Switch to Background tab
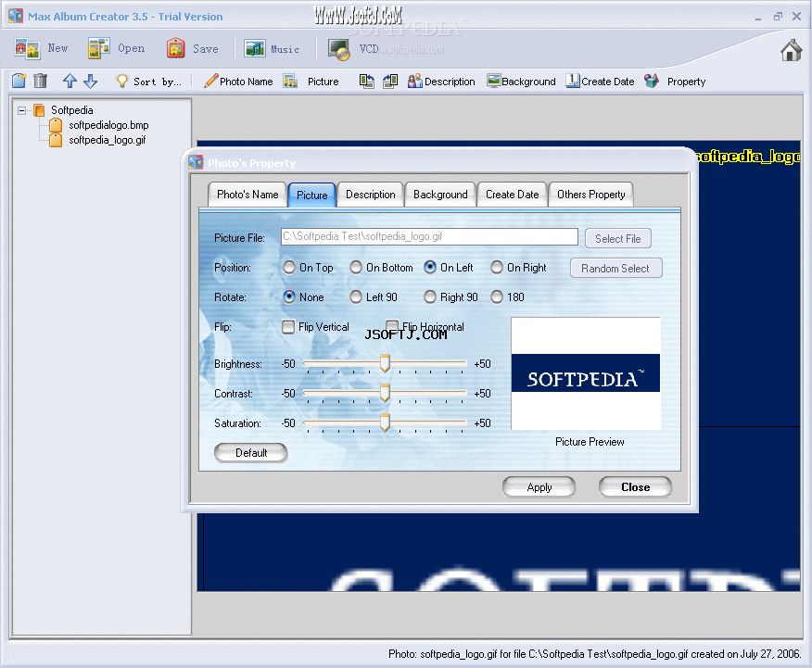Image resolution: width=812 pixels, height=668 pixels. pos(440,195)
